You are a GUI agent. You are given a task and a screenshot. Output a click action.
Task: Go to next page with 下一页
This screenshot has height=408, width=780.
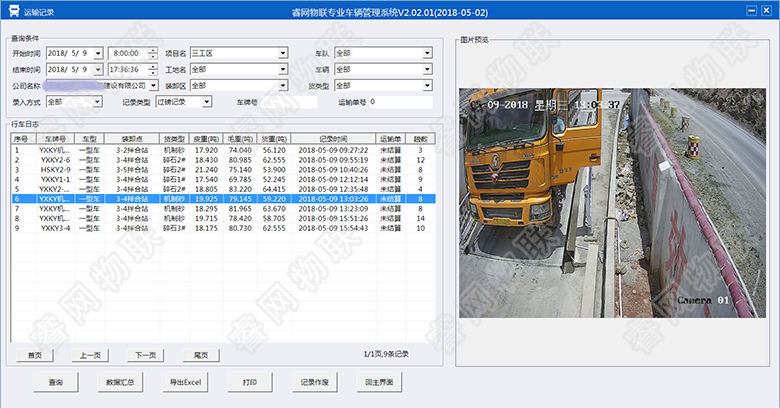pos(145,355)
